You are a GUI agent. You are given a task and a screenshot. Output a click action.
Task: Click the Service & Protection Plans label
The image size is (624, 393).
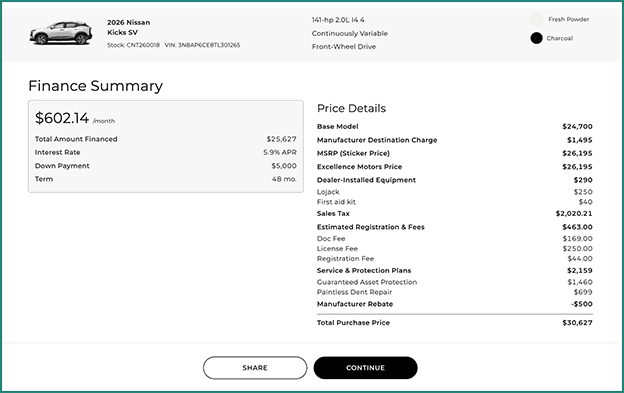point(364,270)
